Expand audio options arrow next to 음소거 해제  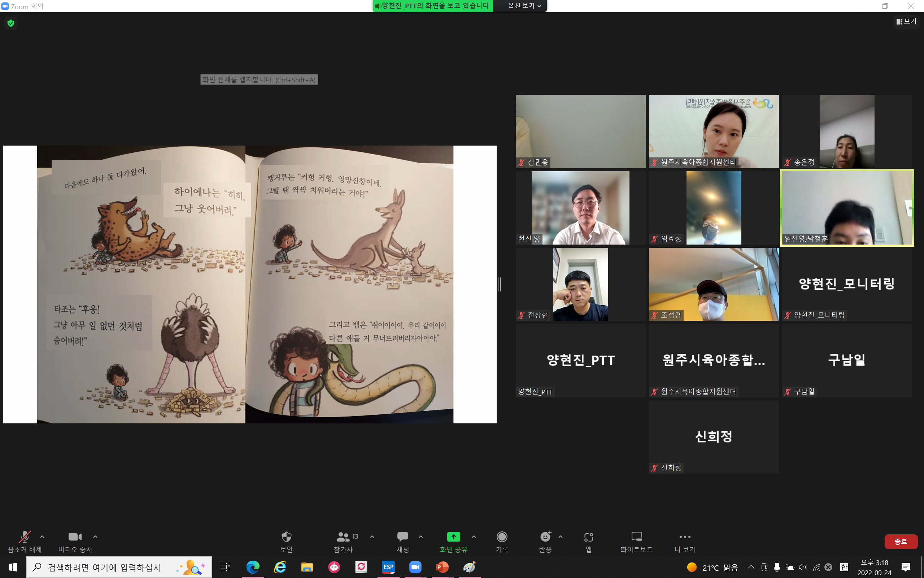pyautogui.click(x=42, y=537)
